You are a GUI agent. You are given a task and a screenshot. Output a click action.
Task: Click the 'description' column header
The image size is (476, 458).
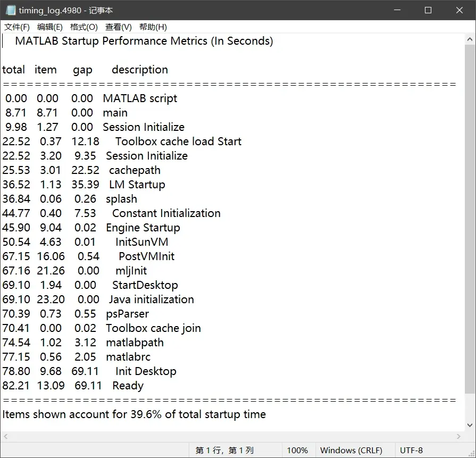140,70
